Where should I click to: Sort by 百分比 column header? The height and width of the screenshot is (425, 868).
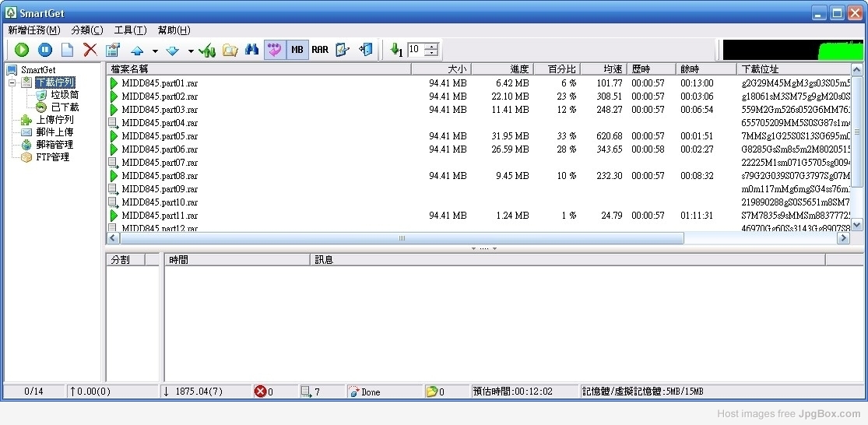(557, 69)
